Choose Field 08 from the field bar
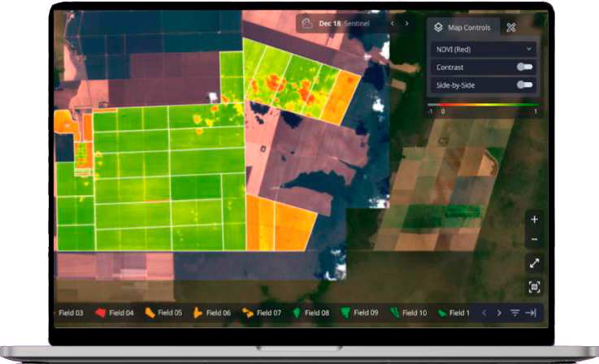The image size is (599, 364). (310, 313)
